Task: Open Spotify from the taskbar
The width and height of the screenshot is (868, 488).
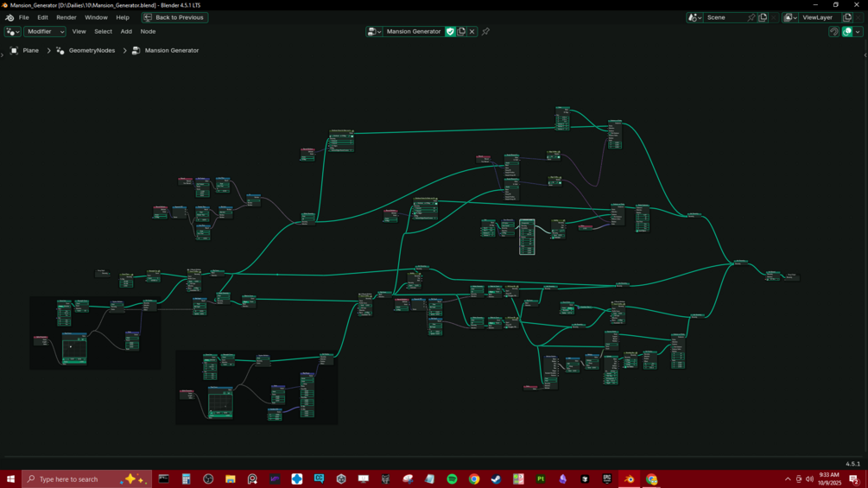Action: [452, 479]
